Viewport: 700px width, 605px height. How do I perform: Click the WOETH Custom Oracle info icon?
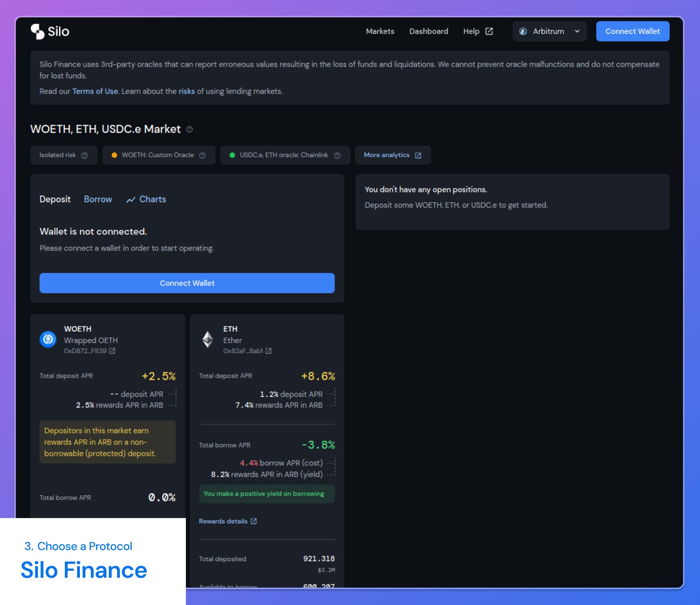click(x=202, y=155)
